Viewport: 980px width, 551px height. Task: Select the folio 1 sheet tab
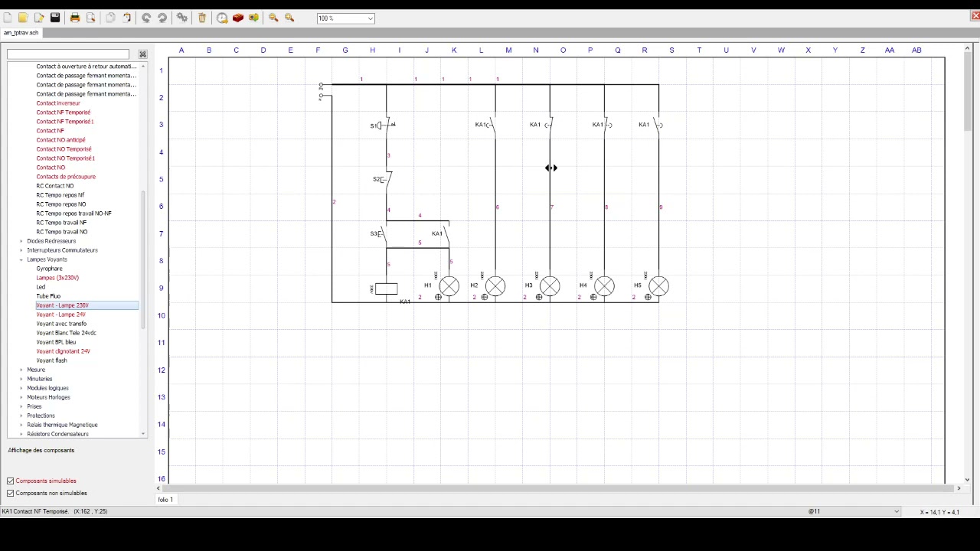coord(166,500)
